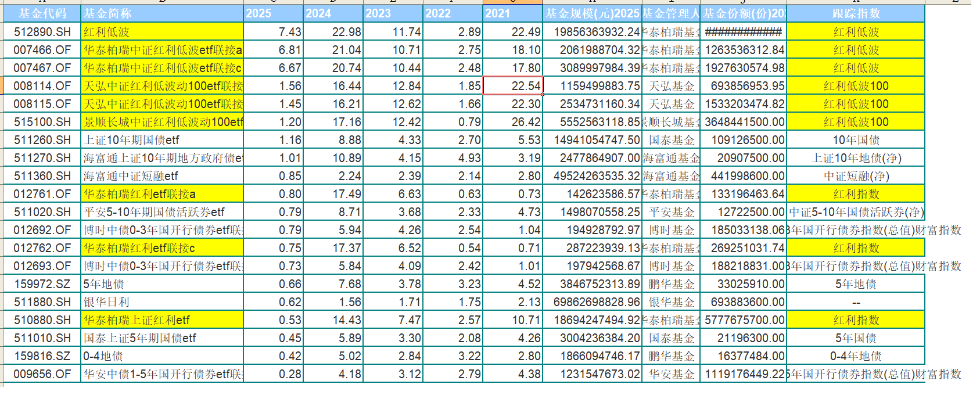The width and height of the screenshot is (980, 395).
Task: Click fund share value 5777675700.00
Action: [744, 320]
